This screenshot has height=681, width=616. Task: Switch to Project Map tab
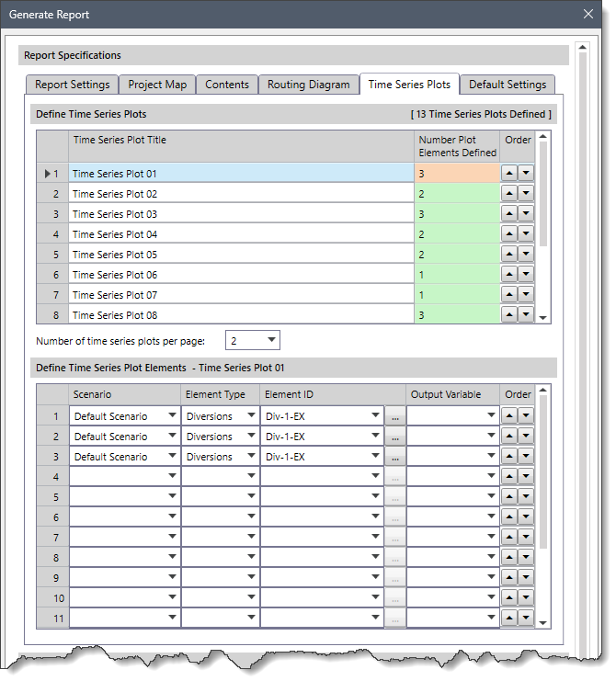pos(157,85)
